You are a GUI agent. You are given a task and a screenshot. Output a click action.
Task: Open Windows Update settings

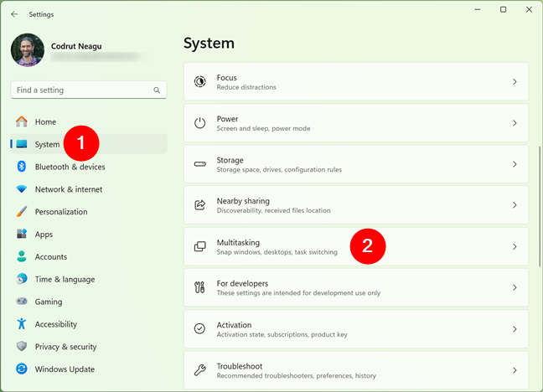(x=89, y=369)
